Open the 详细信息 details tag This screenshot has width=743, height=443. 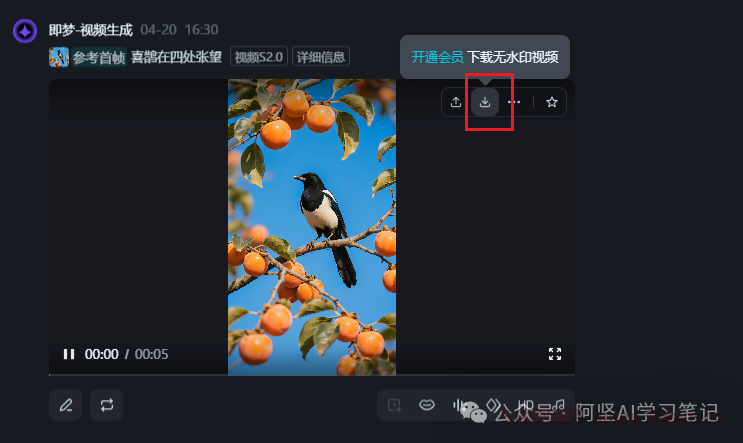coord(321,57)
